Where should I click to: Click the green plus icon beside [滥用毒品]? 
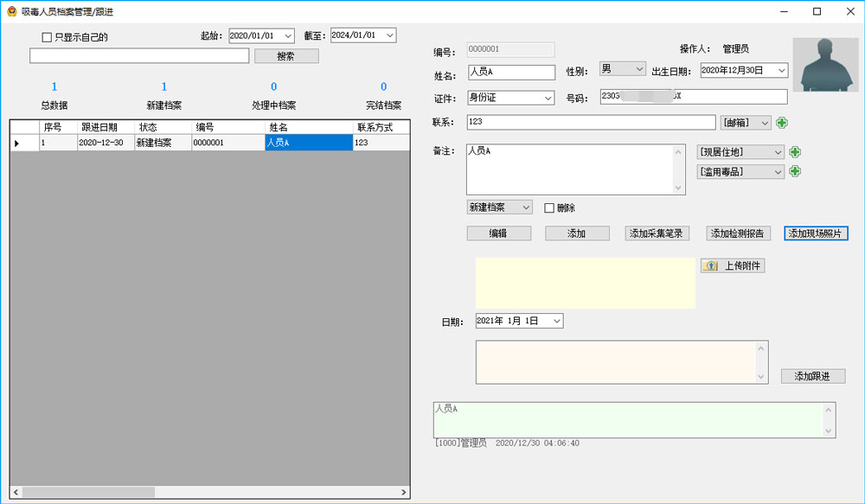click(795, 171)
